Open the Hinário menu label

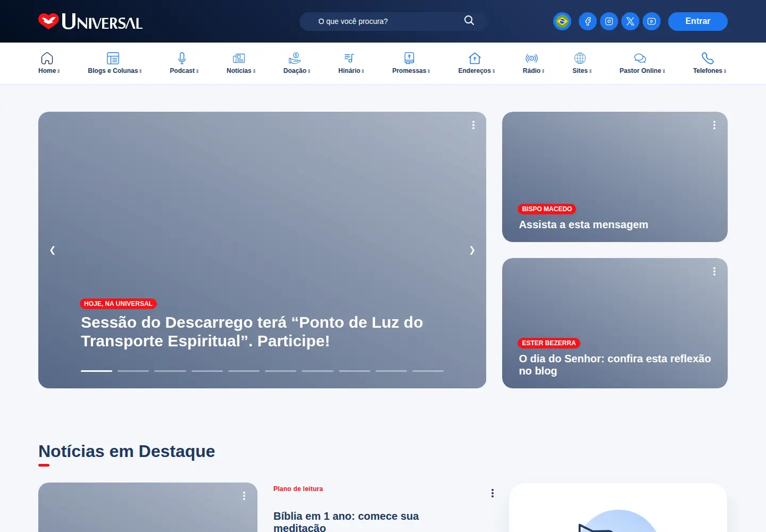pos(351,71)
